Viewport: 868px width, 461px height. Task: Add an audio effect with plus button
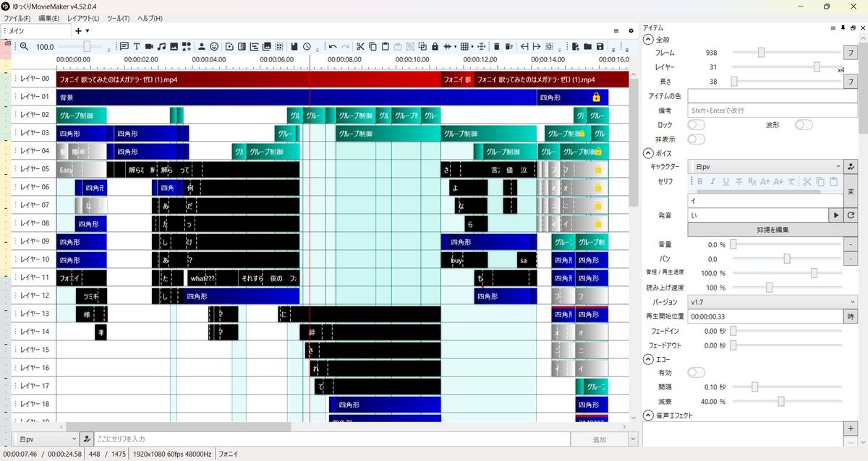[x=851, y=428]
